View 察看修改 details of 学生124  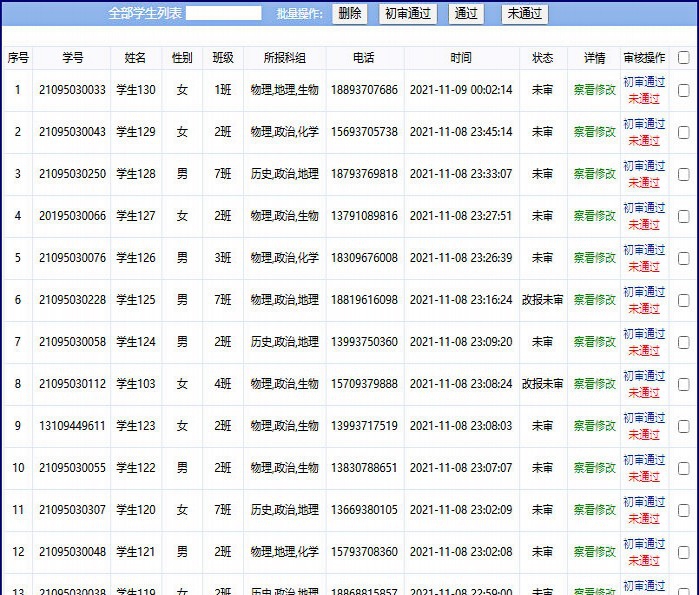pyautogui.click(x=594, y=342)
